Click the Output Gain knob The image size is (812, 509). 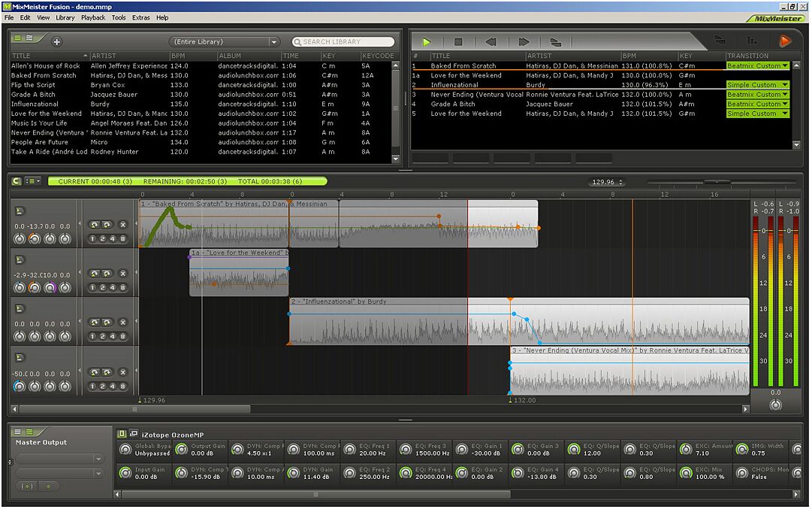(x=181, y=450)
